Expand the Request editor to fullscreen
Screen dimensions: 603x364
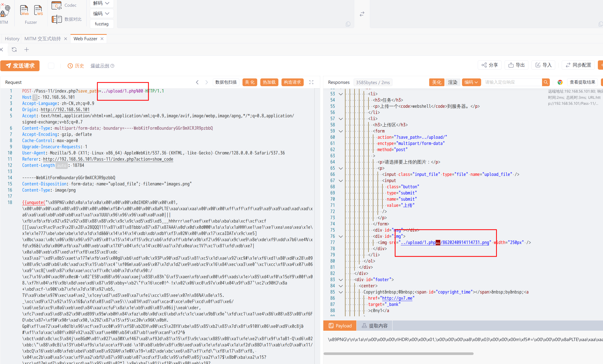[311, 82]
